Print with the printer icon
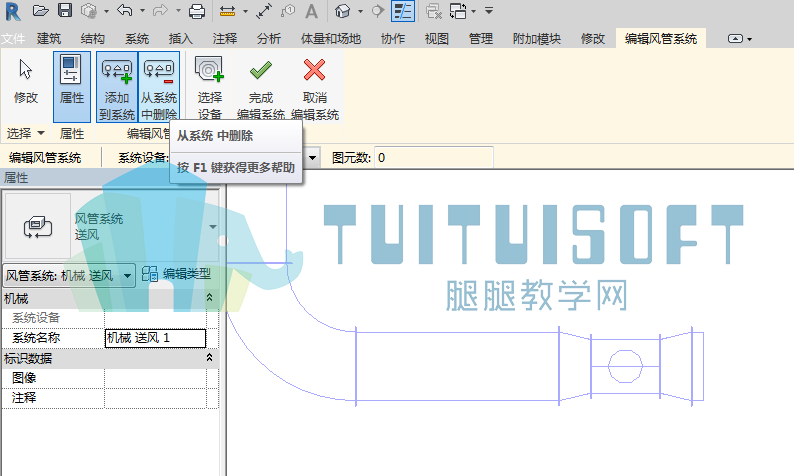This screenshot has width=794, height=476. 196,11
